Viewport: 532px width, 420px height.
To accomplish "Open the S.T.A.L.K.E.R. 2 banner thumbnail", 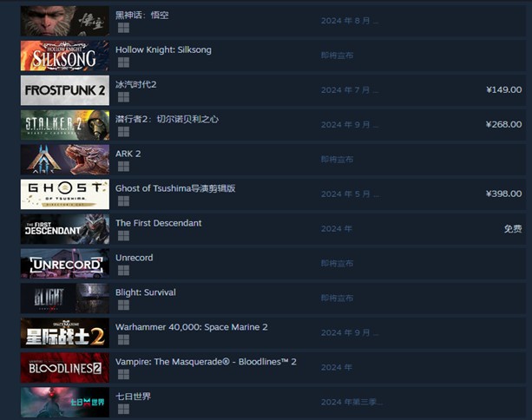I will click(65, 125).
